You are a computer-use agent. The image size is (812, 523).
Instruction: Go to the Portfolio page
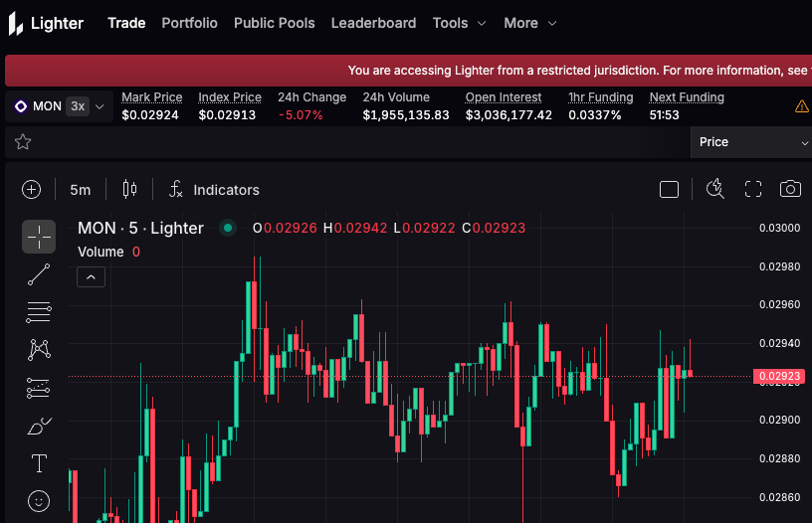[x=189, y=23]
